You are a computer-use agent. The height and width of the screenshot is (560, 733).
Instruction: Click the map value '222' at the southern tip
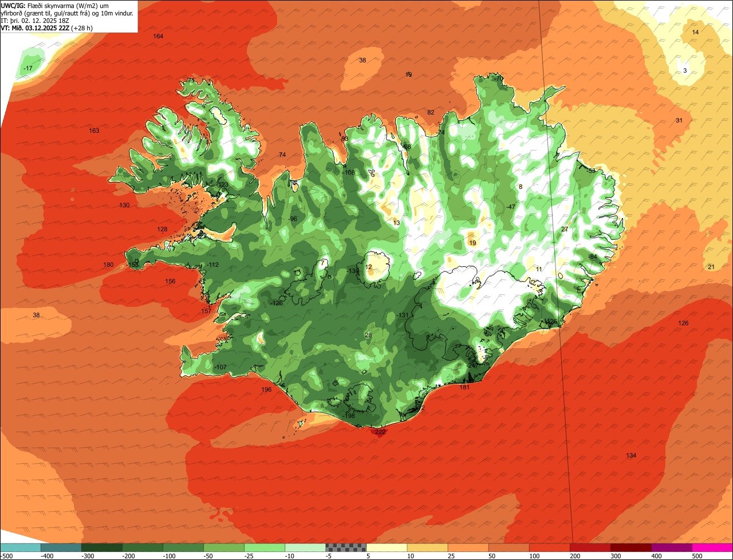tap(380, 432)
